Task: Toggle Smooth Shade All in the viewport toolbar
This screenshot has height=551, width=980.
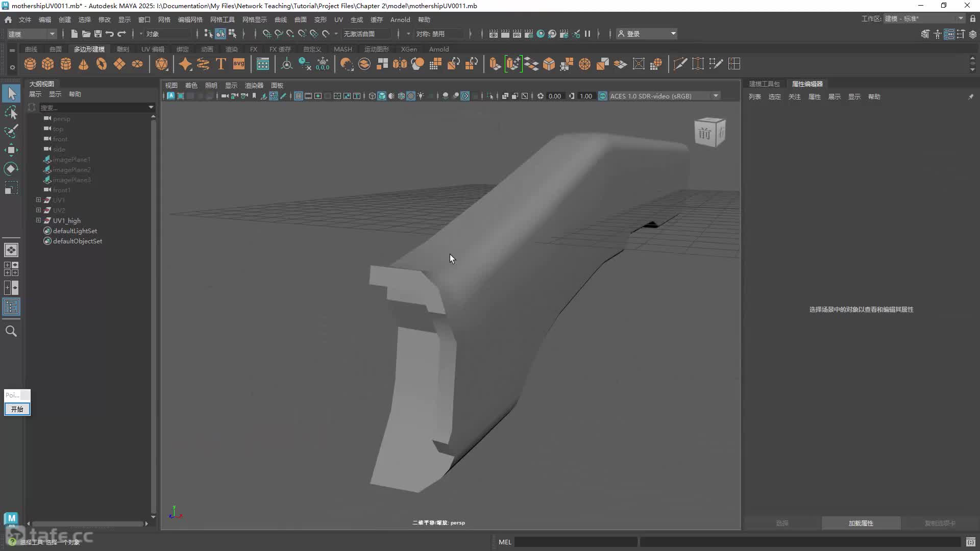Action: point(382,96)
